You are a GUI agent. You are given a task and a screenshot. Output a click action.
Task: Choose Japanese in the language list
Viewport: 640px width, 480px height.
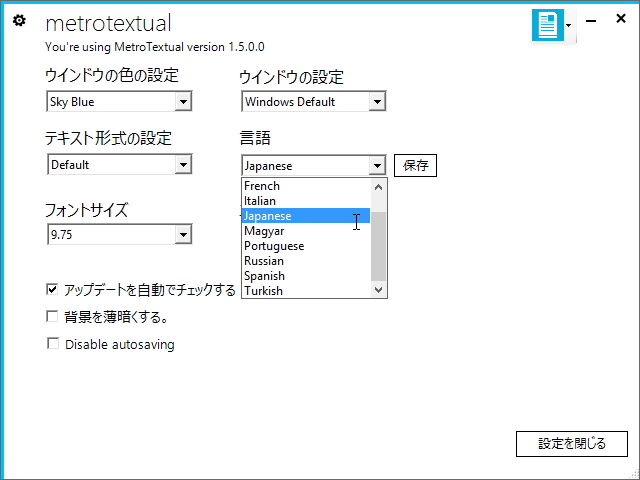coord(306,216)
